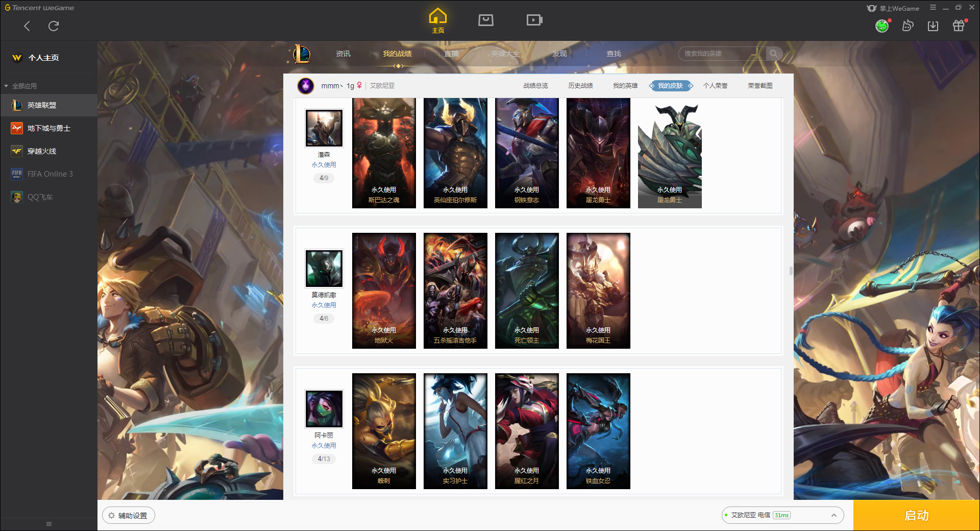The image size is (980, 531).
Task: Switch to 战绩总览 sub-tab
Action: [535, 86]
